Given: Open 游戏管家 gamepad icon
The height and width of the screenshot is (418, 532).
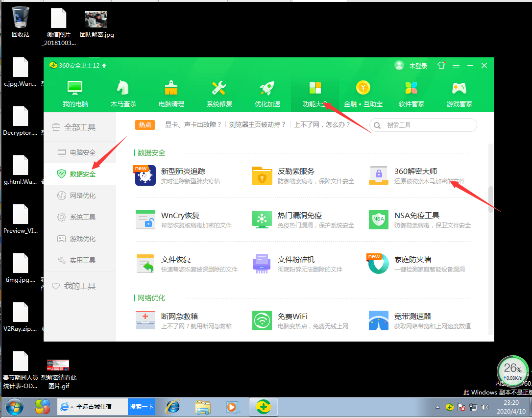Looking at the screenshot, I should tap(459, 94).
